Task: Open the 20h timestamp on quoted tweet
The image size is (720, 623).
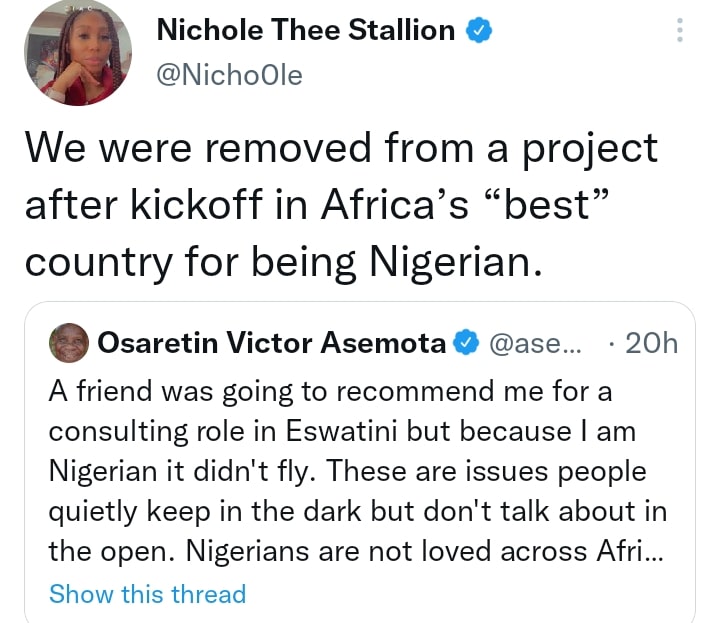Action: coord(650,344)
